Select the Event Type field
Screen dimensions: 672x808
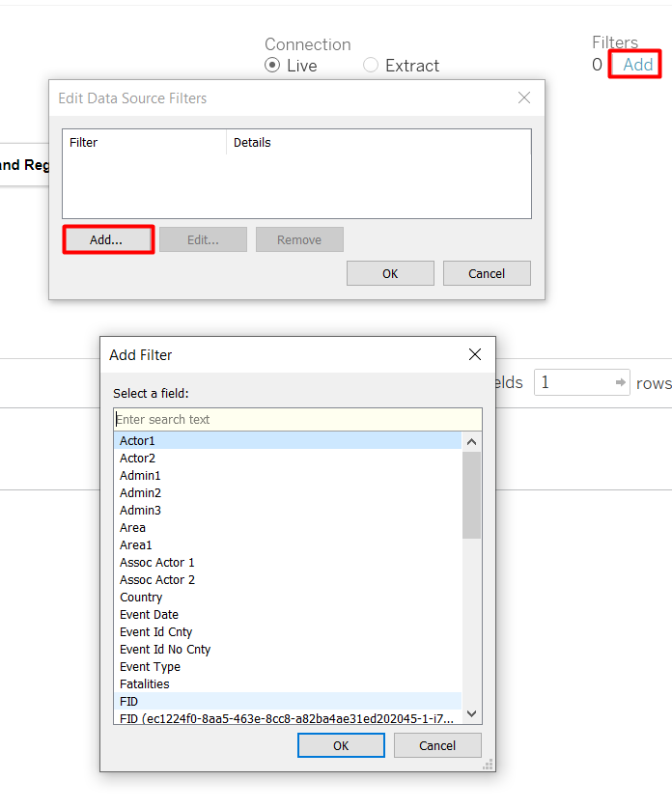point(150,667)
